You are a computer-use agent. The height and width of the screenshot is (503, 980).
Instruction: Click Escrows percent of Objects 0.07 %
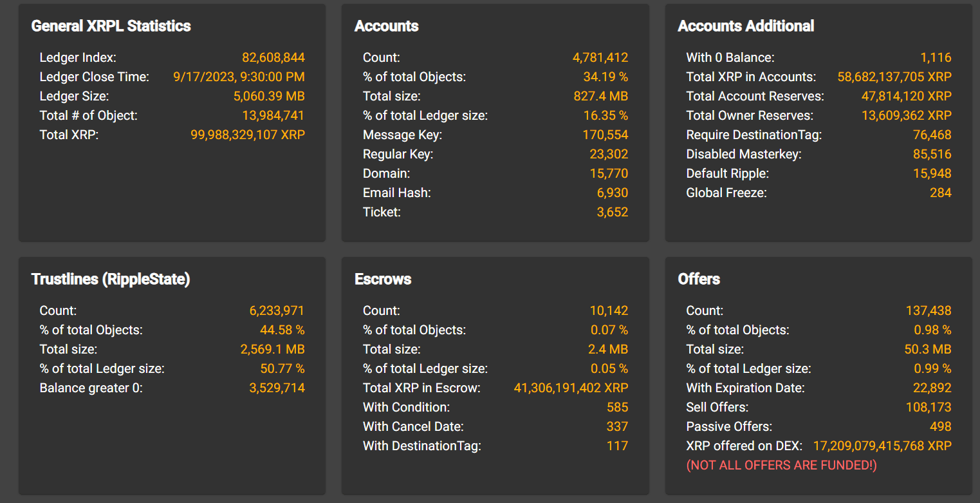coord(609,330)
